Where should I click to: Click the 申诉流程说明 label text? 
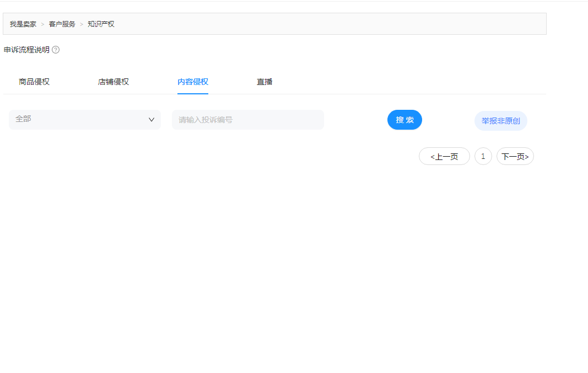26,50
